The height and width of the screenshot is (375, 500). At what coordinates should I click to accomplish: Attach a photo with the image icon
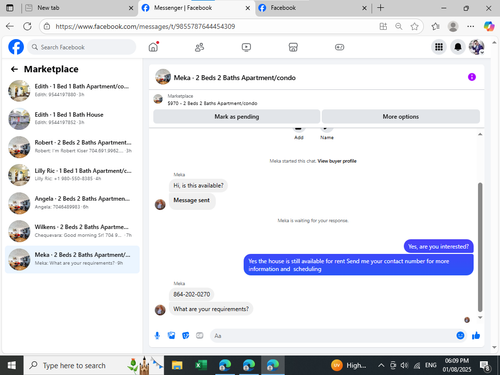click(x=171, y=335)
